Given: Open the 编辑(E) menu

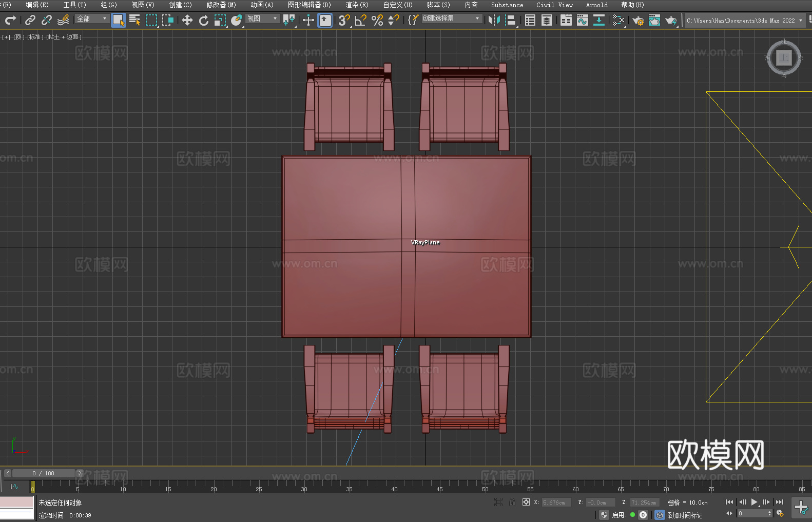Looking at the screenshot, I should 37,5.
